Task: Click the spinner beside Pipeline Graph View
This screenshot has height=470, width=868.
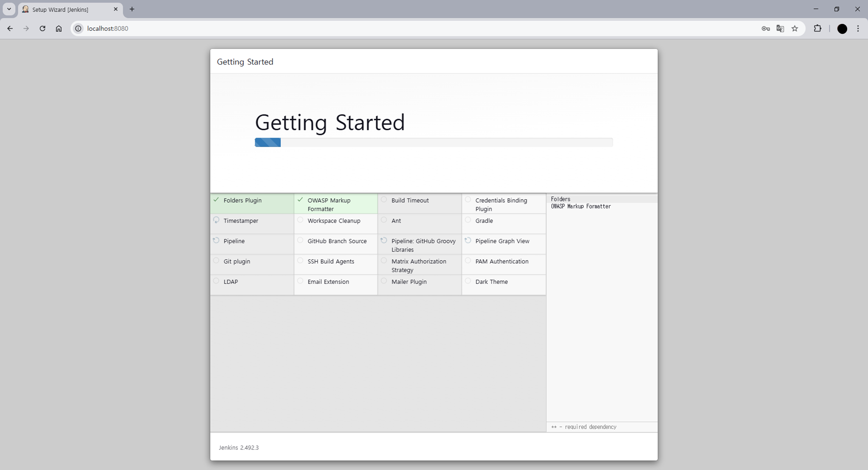Action: (468, 240)
